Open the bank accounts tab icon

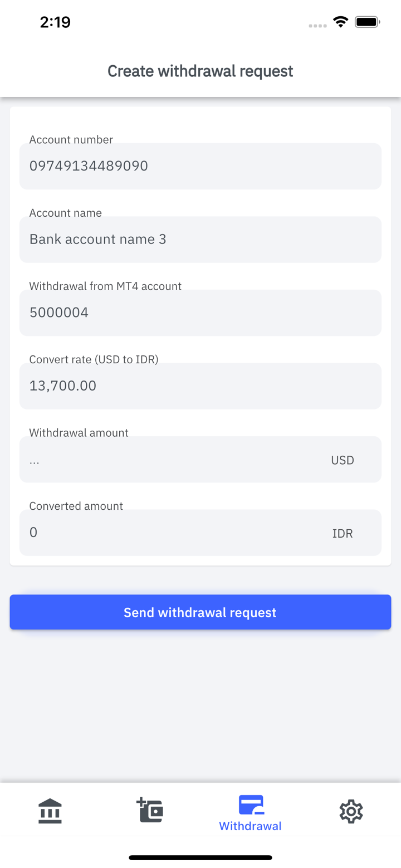pos(50,811)
